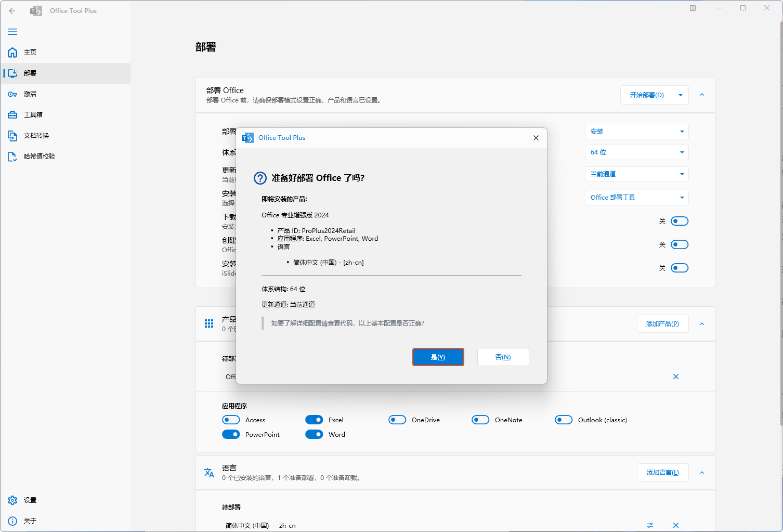Click the compact overlay title bar icon
This screenshot has width=783, height=532.
click(693, 8)
